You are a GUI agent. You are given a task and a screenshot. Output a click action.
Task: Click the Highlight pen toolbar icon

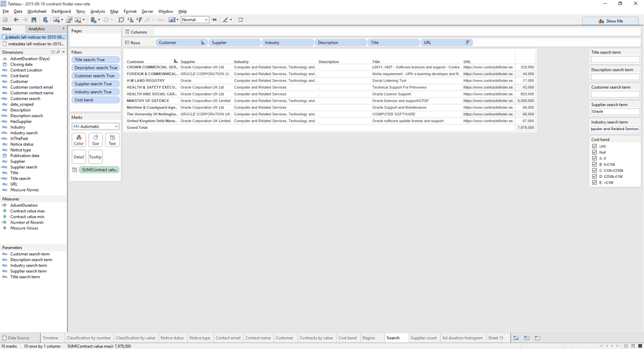click(x=225, y=19)
